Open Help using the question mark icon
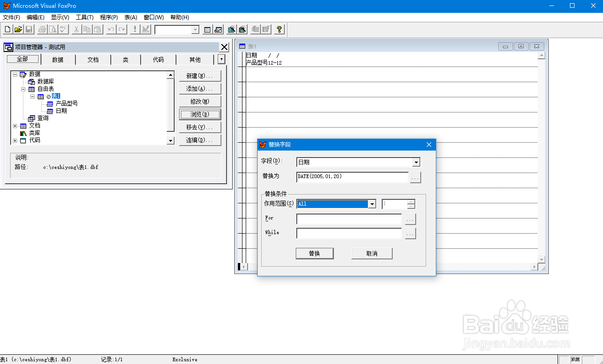Screen dimensions: 603x364 (x=279, y=29)
